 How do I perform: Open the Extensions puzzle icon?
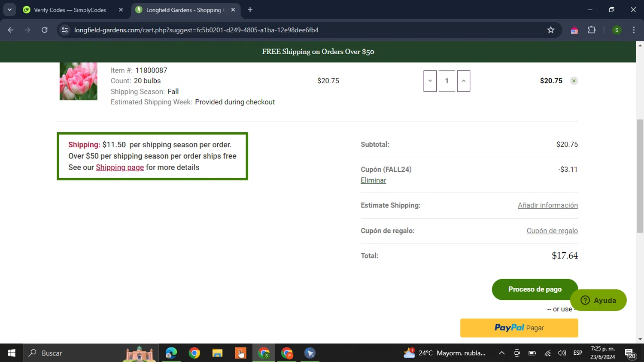point(592,30)
